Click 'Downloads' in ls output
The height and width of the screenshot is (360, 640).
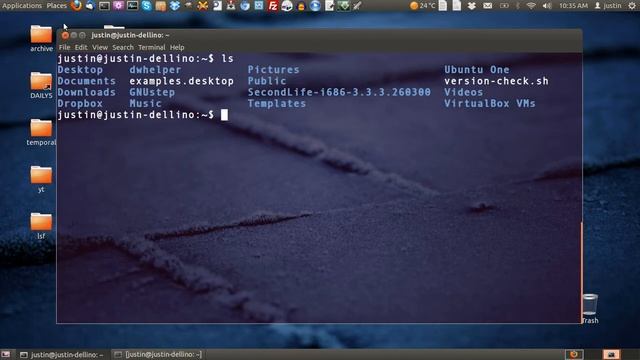(87, 92)
